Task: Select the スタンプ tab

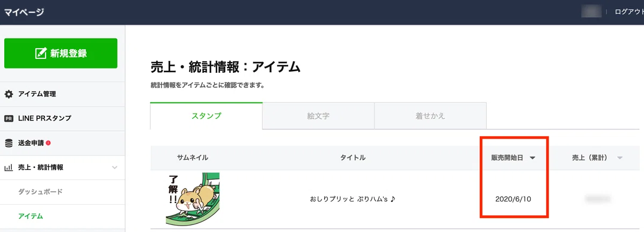Action: pos(207,116)
